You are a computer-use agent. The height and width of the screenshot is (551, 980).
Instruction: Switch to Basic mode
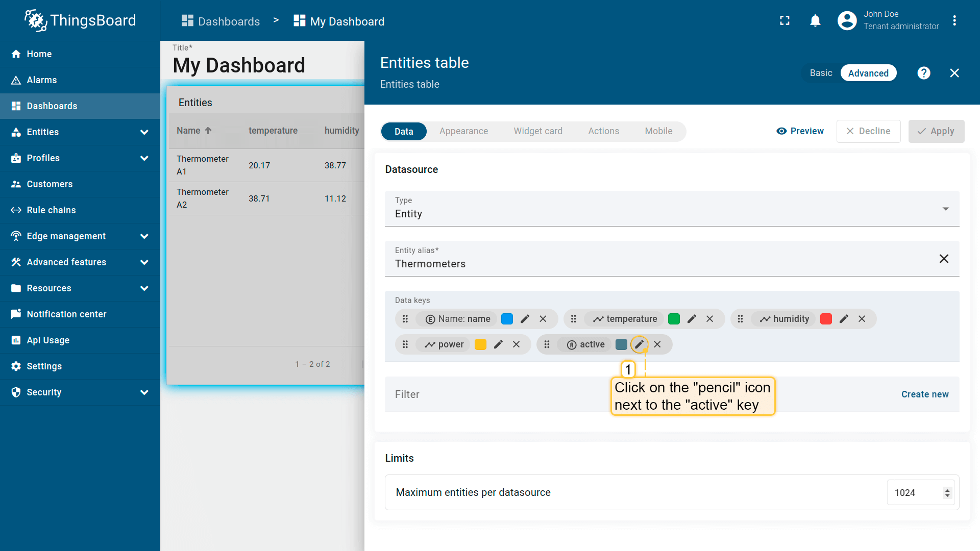[x=821, y=73]
